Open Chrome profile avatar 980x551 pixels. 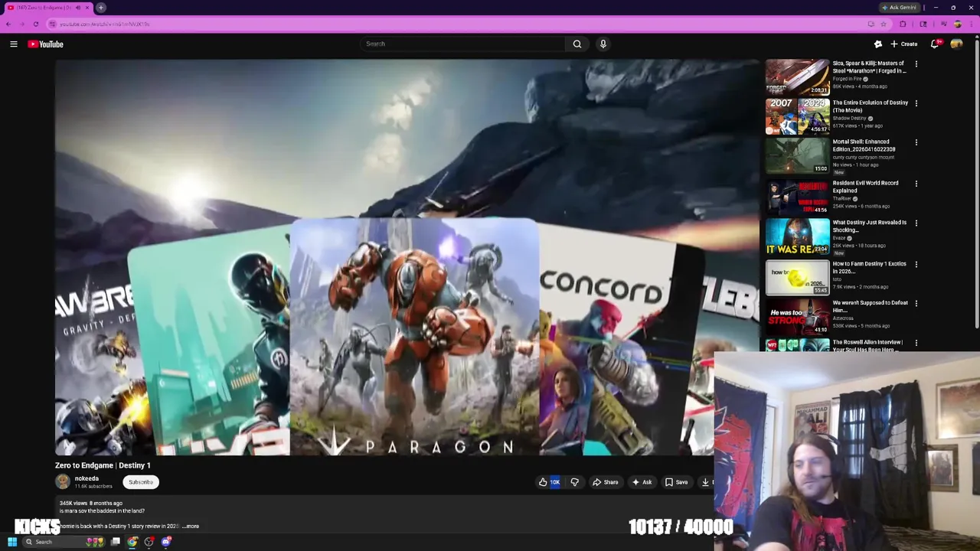click(957, 24)
